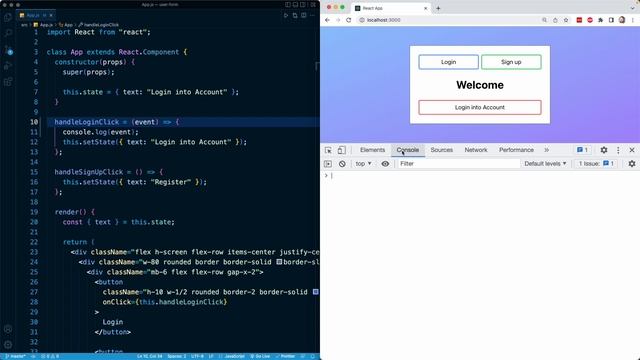Click the console prompt input line

[480, 176]
